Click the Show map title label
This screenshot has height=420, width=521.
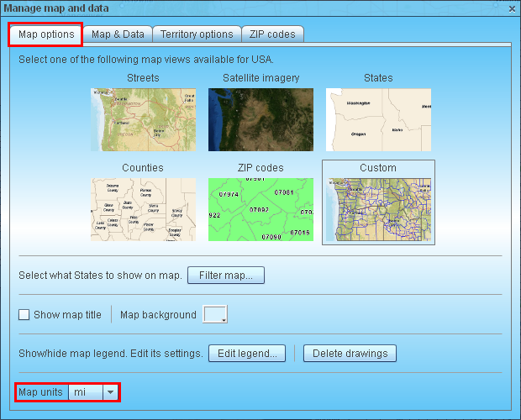point(67,315)
